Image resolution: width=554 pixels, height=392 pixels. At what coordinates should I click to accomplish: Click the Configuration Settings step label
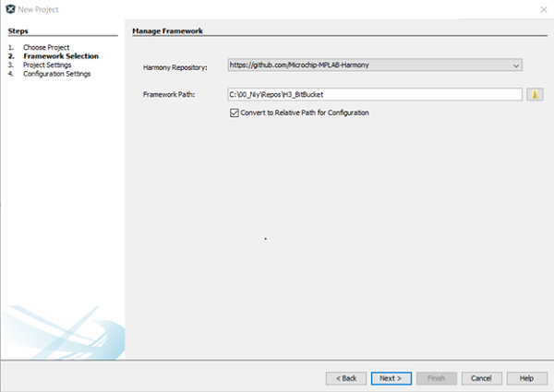(x=57, y=74)
